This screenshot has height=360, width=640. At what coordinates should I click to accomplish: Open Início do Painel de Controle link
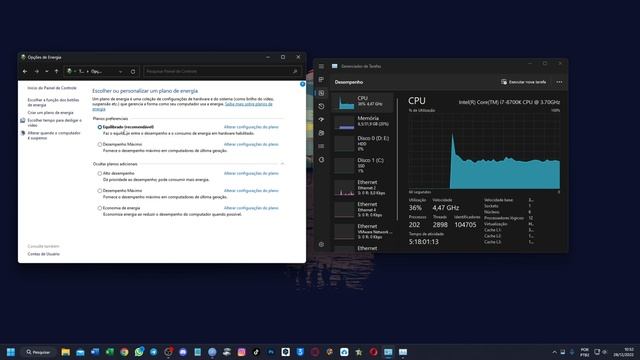click(x=52, y=88)
